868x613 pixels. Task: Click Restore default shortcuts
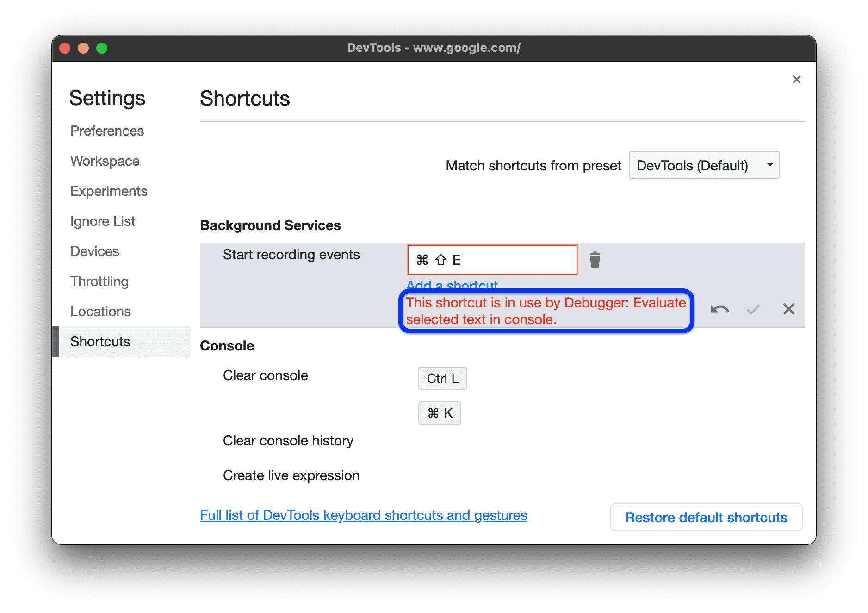pos(706,517)
